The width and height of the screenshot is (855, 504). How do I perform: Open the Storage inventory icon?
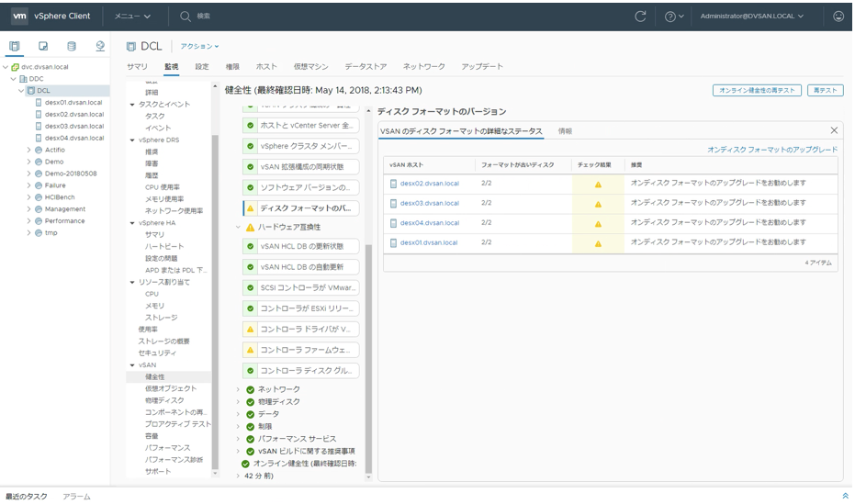pyautogui.click(x=72, y=46)
